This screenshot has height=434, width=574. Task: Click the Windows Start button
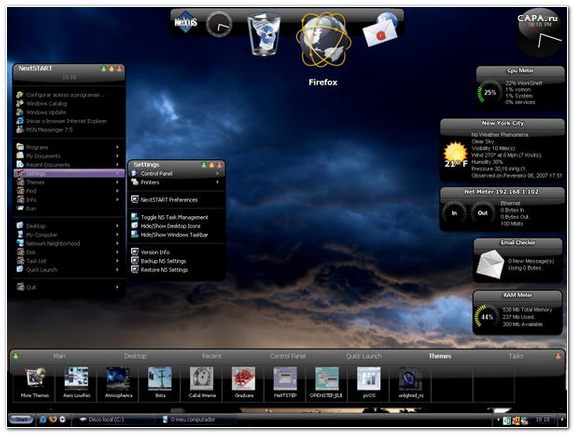click(21, 419)
